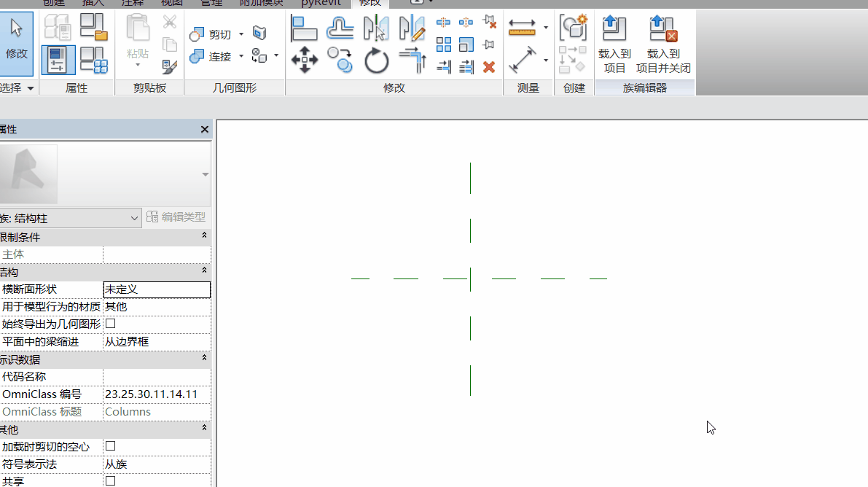Click 载入到项目 button
The height and width of the screenshot is (487, 868).
(x=614, y=44)
